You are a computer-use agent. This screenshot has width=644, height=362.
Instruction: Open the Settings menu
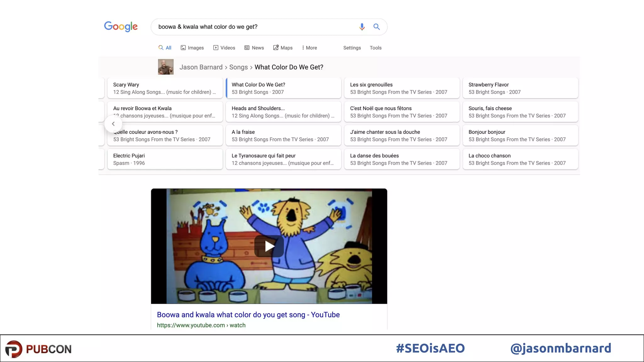pyautogui.click(x=352, y=48)
